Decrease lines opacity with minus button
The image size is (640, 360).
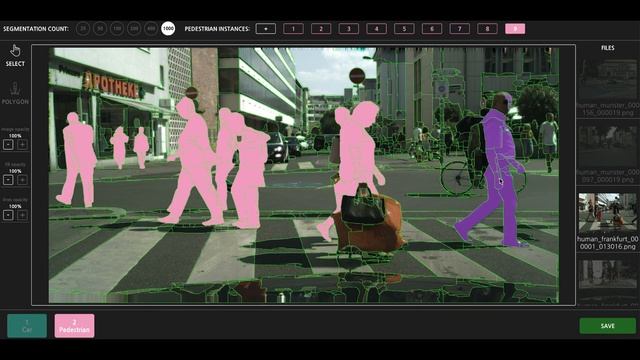8,215
